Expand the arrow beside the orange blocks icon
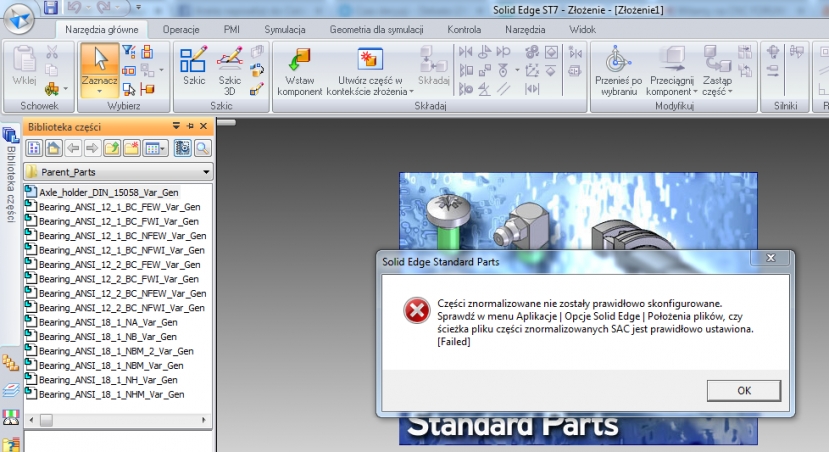The image size is (829, 452). point(66,89)
